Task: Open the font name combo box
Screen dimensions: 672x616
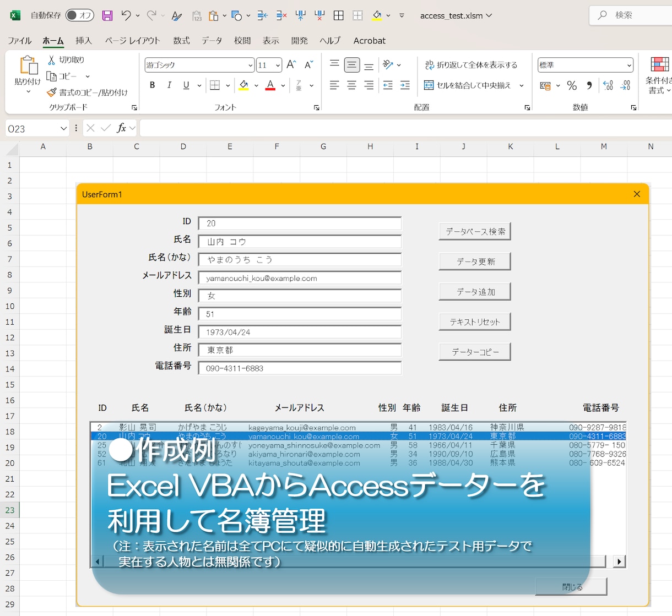Action: pos(199,65)
